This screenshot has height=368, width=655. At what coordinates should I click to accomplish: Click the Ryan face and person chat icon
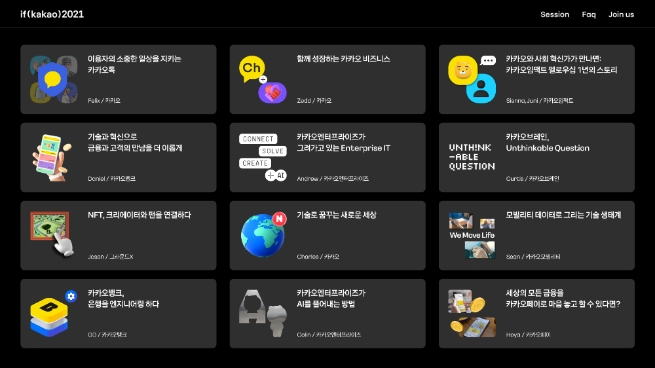pyautogui.click(x=472, y=79)
